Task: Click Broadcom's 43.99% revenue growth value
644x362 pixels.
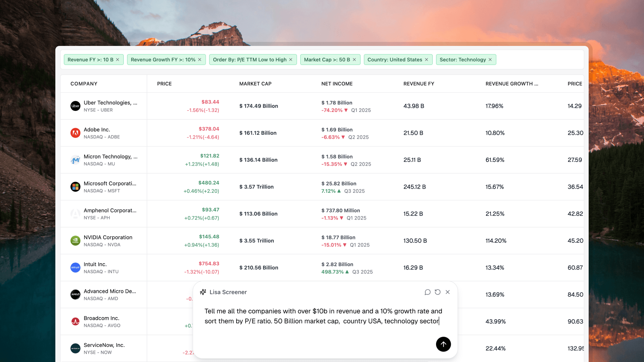Action: tap(496, 321)
